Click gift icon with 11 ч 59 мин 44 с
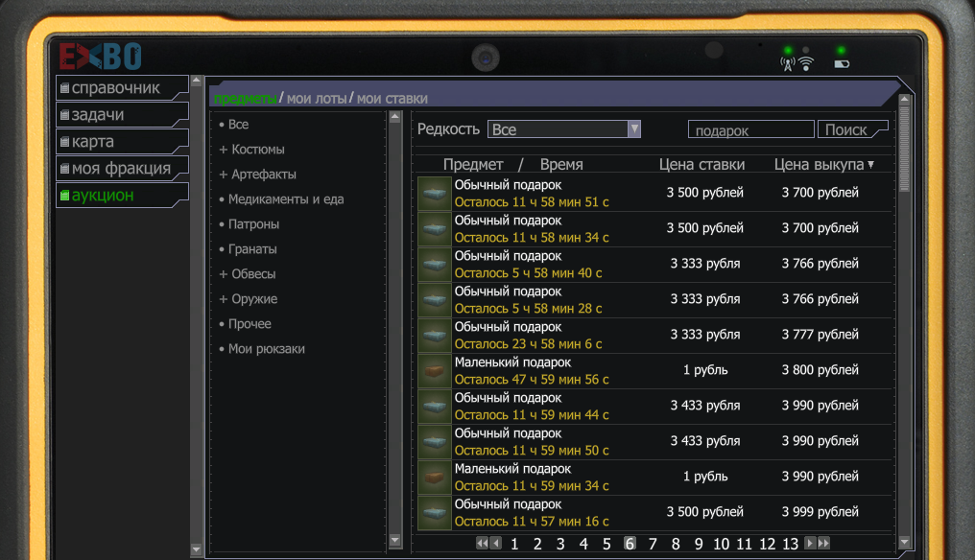This screenshot has height=560, width=975. (x=434, y=406)
